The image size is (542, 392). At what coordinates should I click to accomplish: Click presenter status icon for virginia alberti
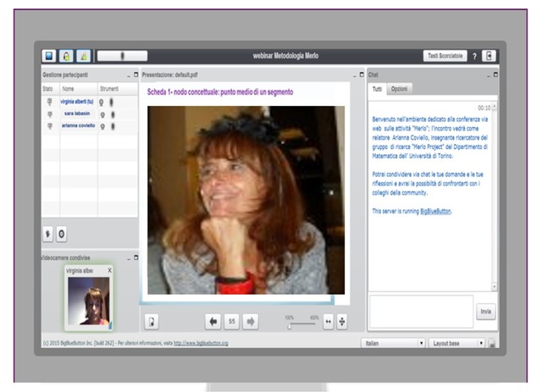pyautogui.click(x=50, y=102)
